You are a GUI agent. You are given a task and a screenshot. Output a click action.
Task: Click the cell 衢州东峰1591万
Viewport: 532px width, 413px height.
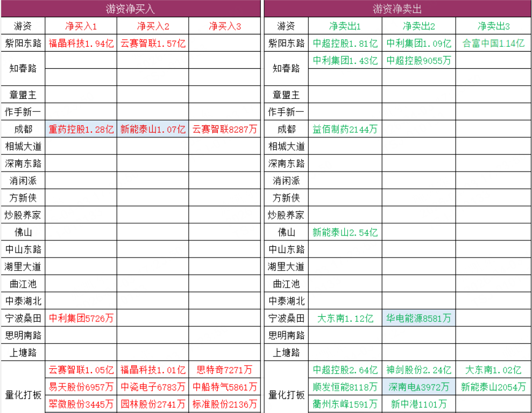[x=345, y=404]
